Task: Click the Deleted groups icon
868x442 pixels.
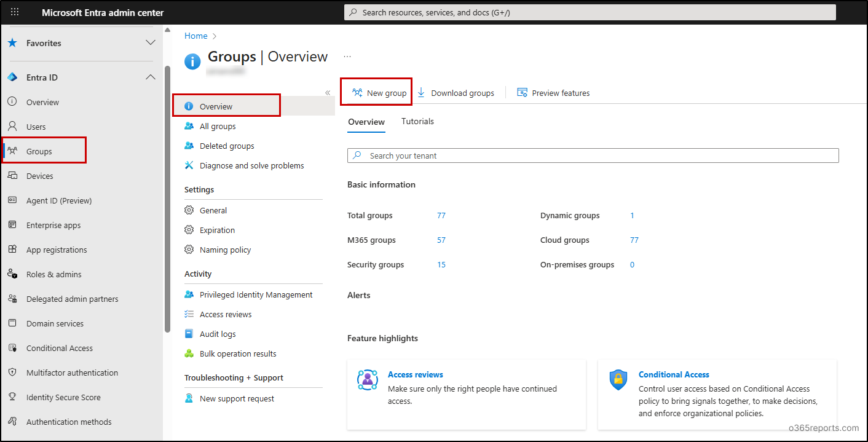Action: tap(189, 146)
